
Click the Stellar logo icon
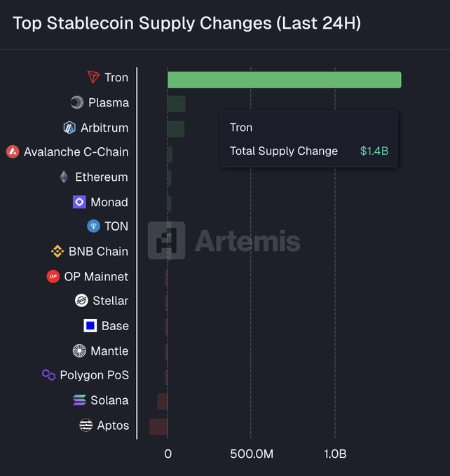tap(81, 300)
